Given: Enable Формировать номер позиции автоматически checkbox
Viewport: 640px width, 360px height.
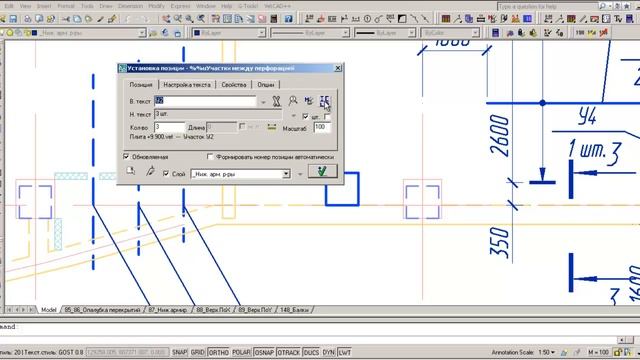Looking at the screenshot, I should click(210, 156).
